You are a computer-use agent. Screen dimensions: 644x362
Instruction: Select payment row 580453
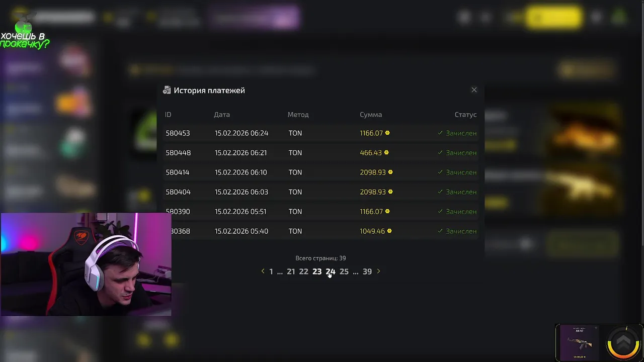tap(320, 133)
